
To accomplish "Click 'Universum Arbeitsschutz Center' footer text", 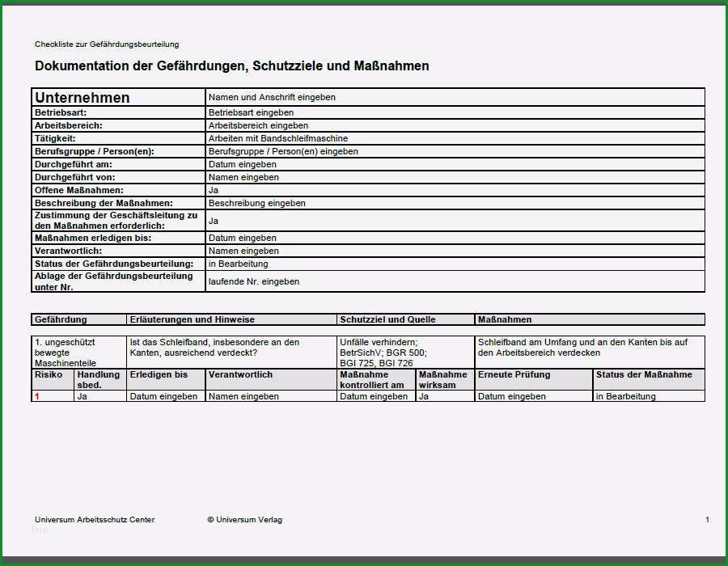I will coord(95,520).
